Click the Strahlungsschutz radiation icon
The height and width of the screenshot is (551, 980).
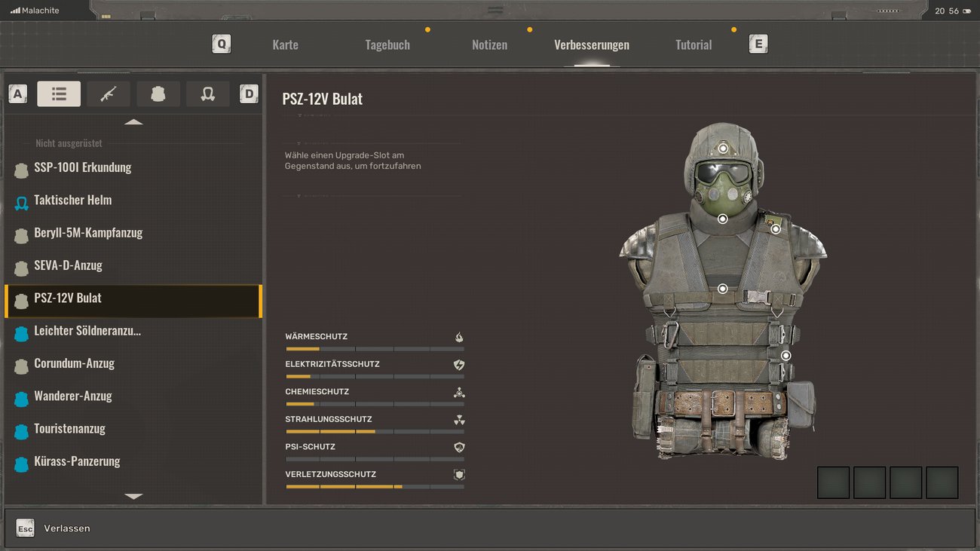pyautogui.click(x=459, y=420)
